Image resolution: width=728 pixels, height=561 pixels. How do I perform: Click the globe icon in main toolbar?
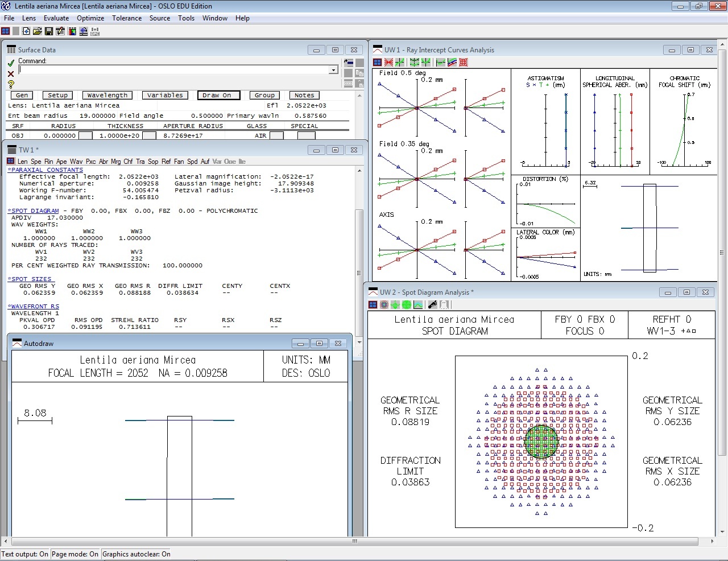(84, 31)
